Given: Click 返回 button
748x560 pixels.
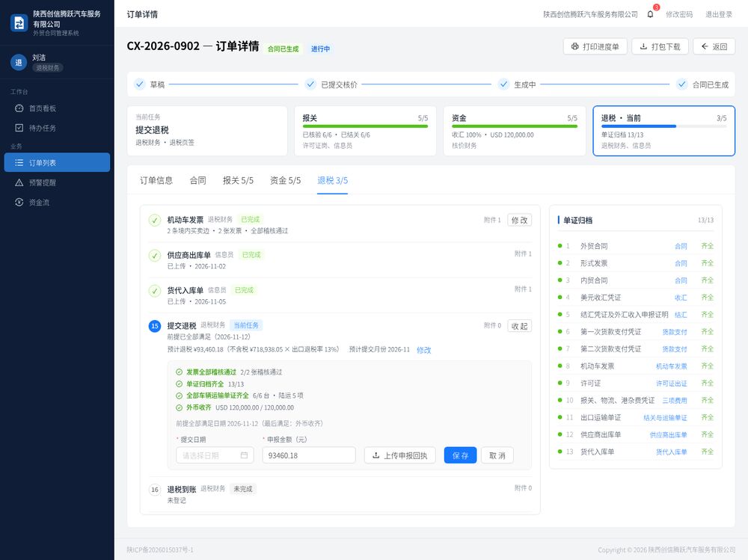Looking at the screenshot, I should pos(714,47).
